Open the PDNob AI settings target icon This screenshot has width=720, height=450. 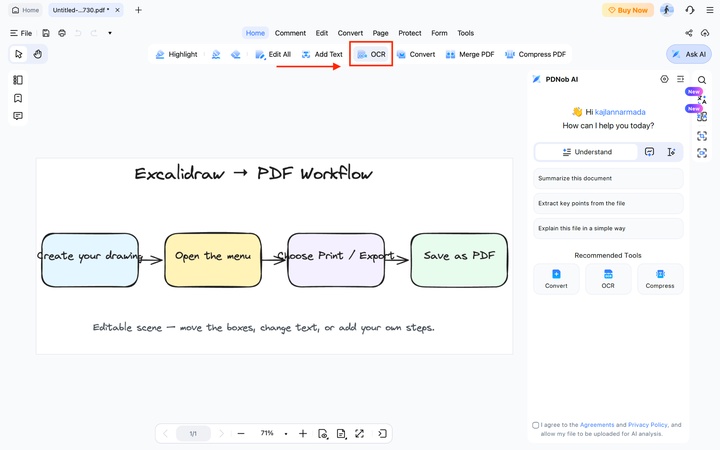664,79
